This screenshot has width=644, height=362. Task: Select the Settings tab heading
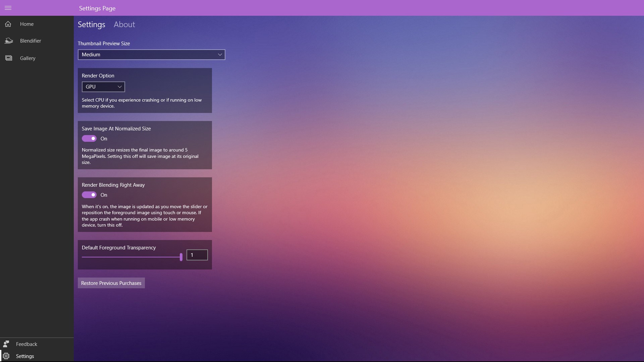(91, 24)
